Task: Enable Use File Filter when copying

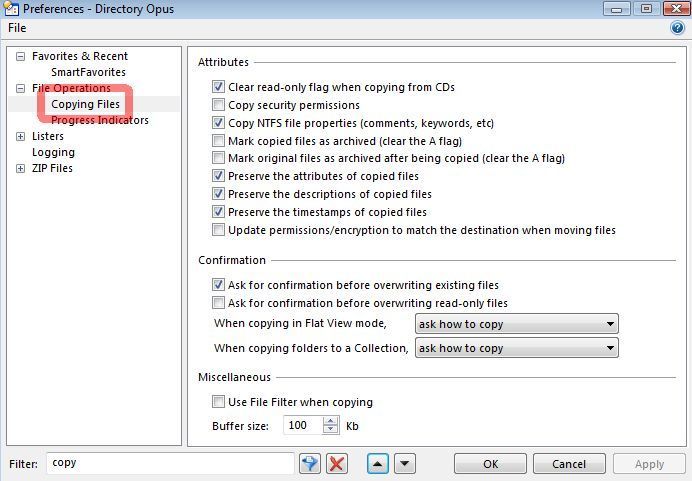Action: tap(218, 402)
